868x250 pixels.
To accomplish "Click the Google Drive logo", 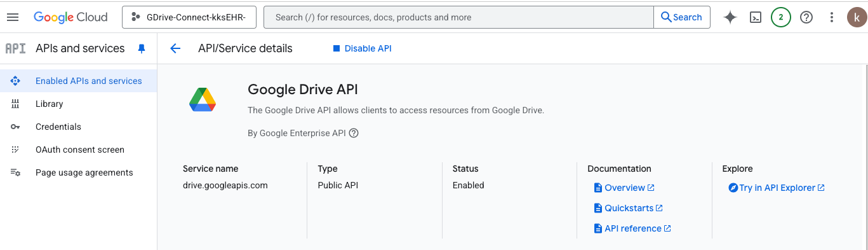I will click(203, 101).
